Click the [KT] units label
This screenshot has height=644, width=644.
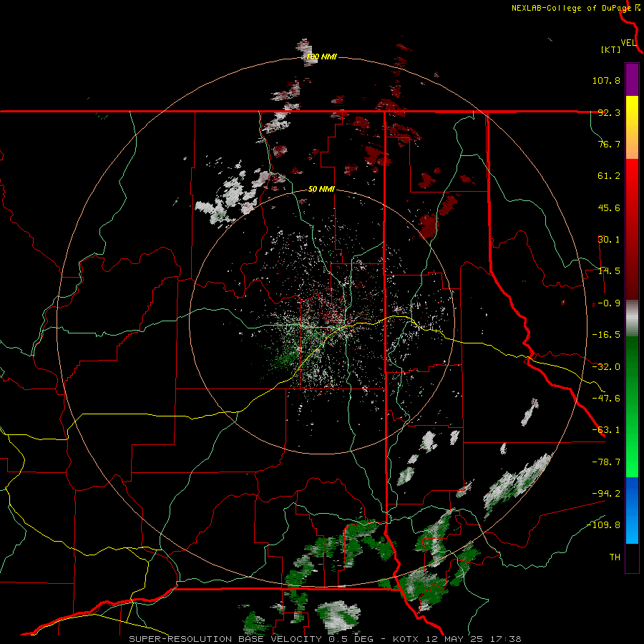pyautogui.click(x=610, y=49)
